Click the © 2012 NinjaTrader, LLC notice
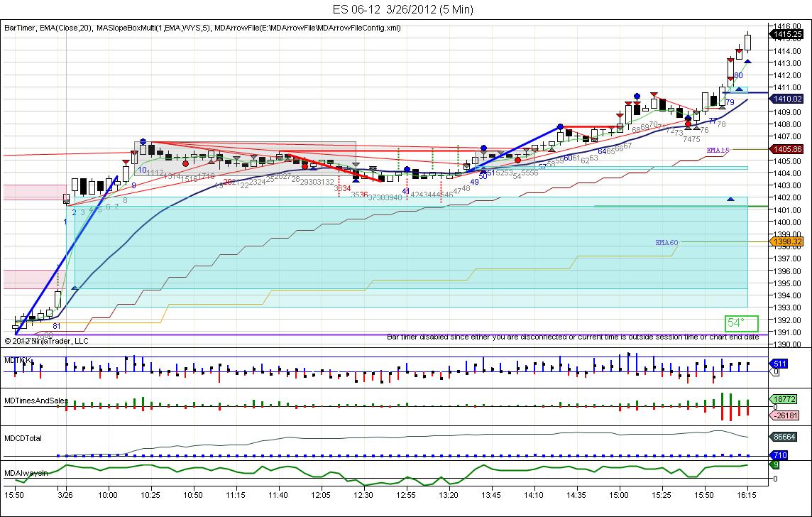 (47, 341)
